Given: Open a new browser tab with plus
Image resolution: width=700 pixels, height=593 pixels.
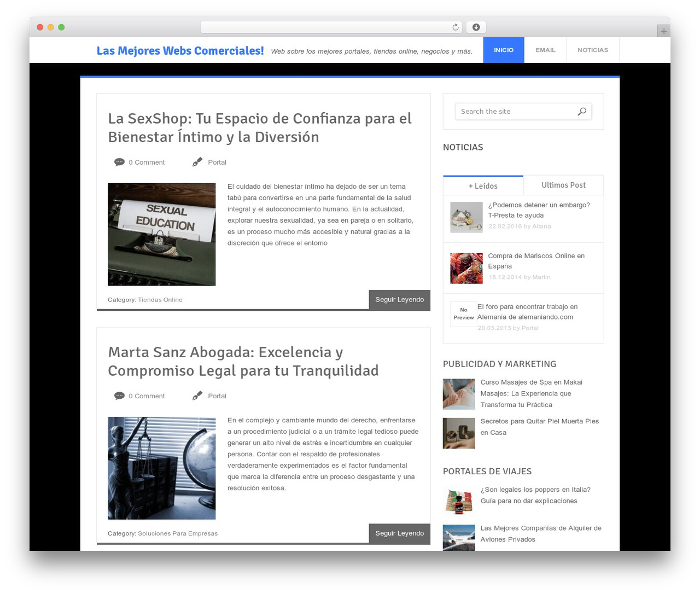Looking at the screenshot, I should [x=663, y=31].
